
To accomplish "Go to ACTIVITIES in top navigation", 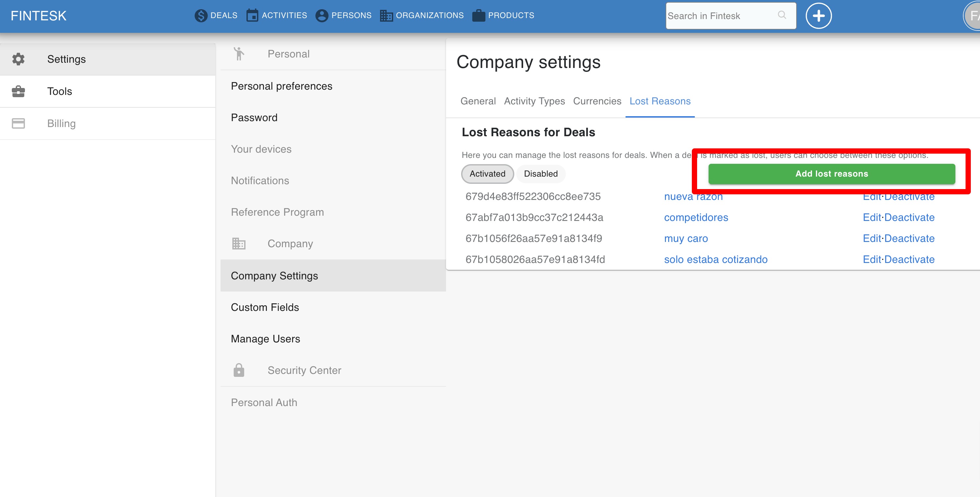I will [284, 16].
